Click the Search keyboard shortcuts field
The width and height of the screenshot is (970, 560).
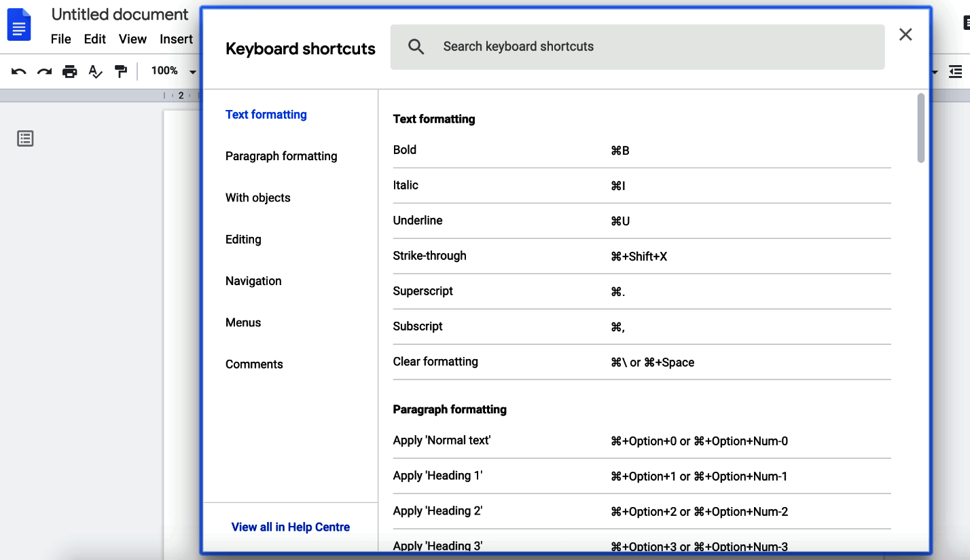(x=637, y=46)
